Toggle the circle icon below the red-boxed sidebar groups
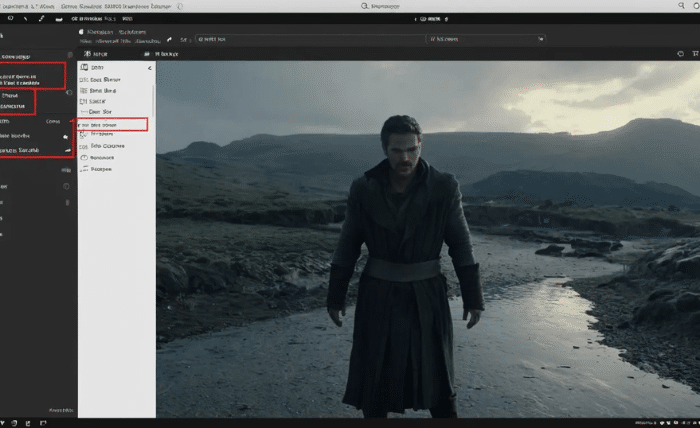Image resolution: width=700 pixels, height=428 pixels. [67, 186]
